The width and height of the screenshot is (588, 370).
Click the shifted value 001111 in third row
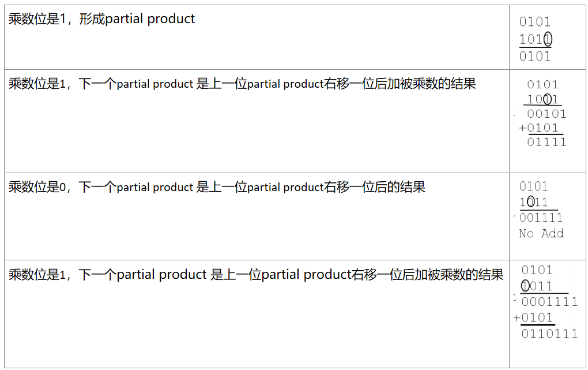pos(541,218)
